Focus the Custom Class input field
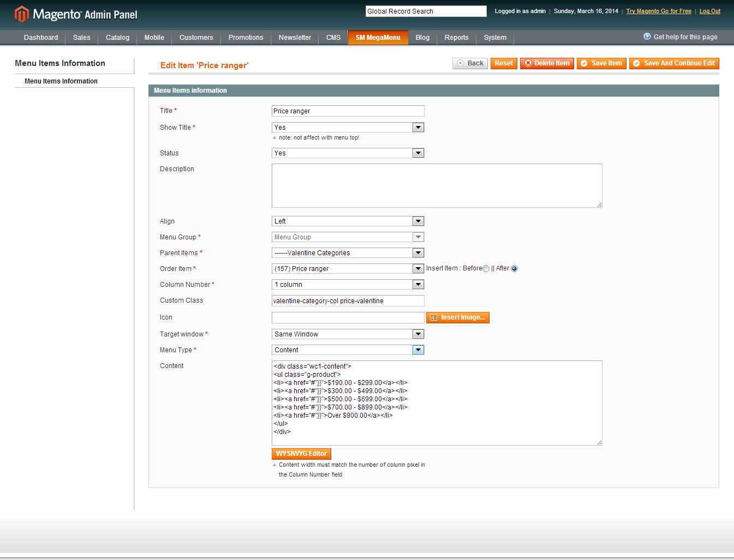The image size is (734, 560). pos(348,301)
